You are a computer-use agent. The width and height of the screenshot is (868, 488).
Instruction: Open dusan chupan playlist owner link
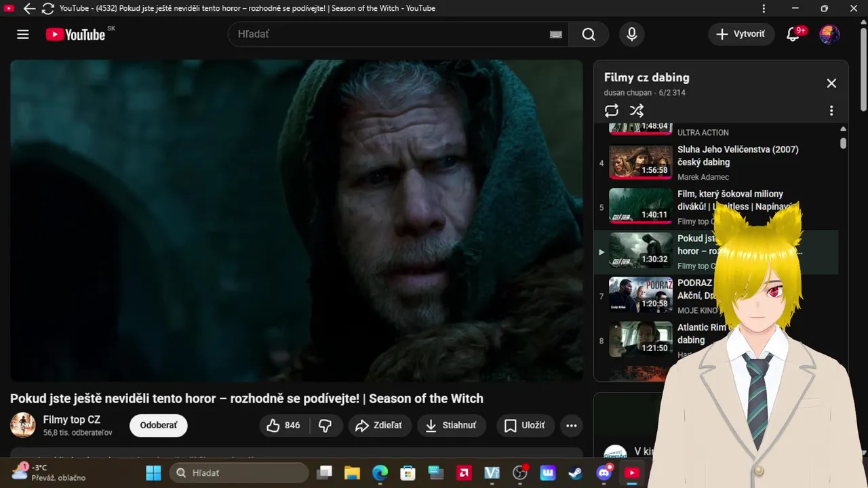(627, 93)
